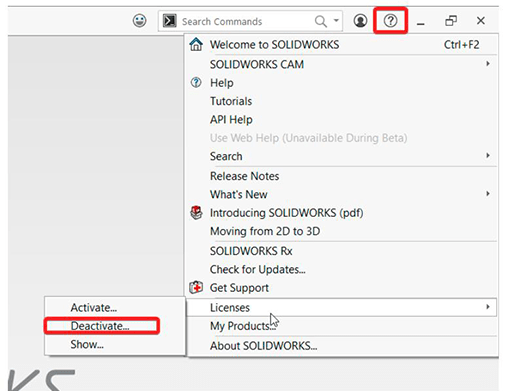Choose Check for Updates...
Image resolution: width=512 pixels, height=391 pixels.
[x=342, y=269]
